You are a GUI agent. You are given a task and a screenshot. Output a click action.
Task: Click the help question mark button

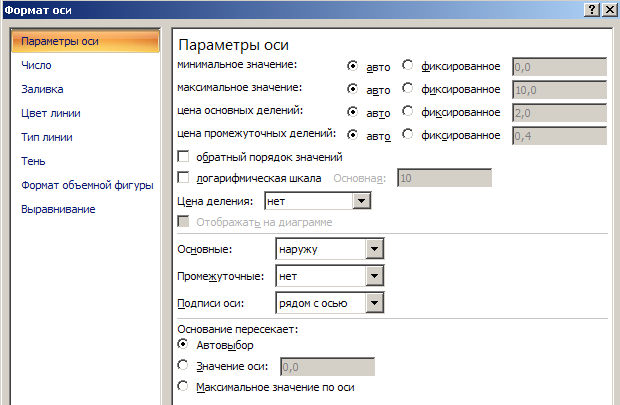coord(592,10)
